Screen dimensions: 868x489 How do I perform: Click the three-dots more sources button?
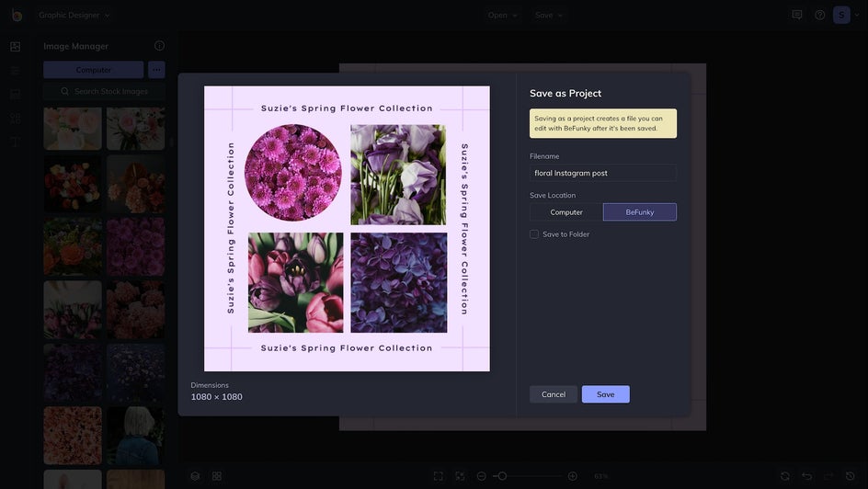[x=156, y=70]
